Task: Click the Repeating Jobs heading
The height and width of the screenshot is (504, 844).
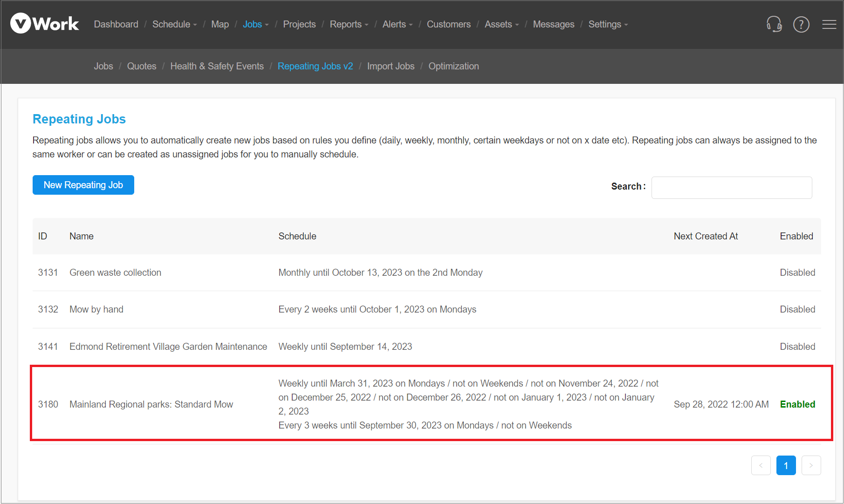Action: click(x=79, y=119)
